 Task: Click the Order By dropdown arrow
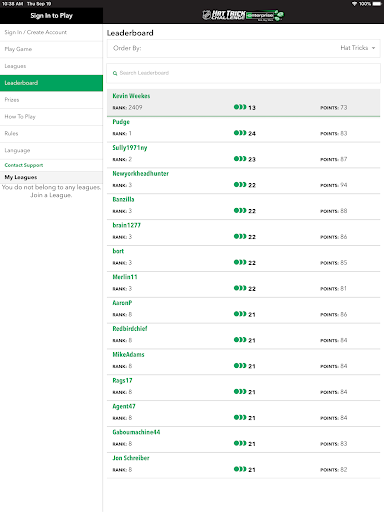click(373, 48)
